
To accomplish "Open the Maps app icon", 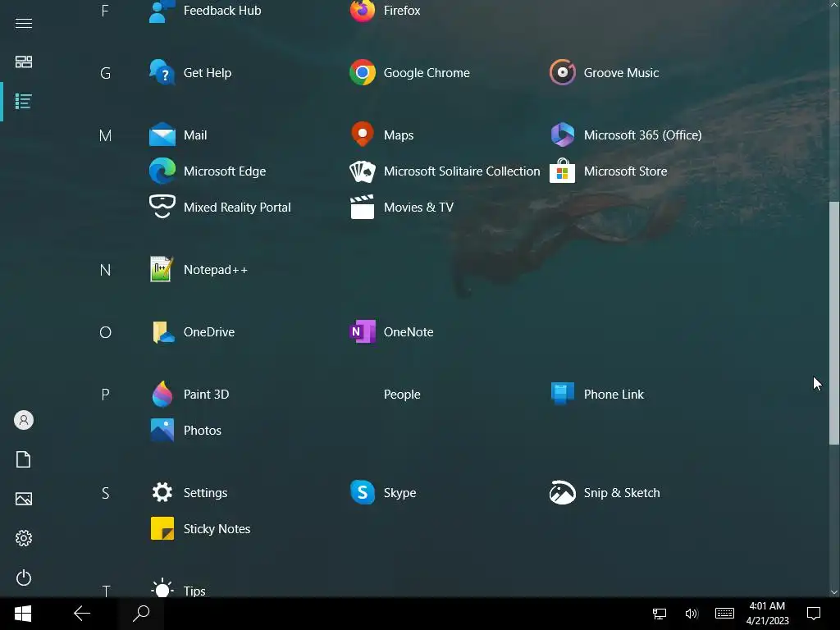I will pos(362,135).
